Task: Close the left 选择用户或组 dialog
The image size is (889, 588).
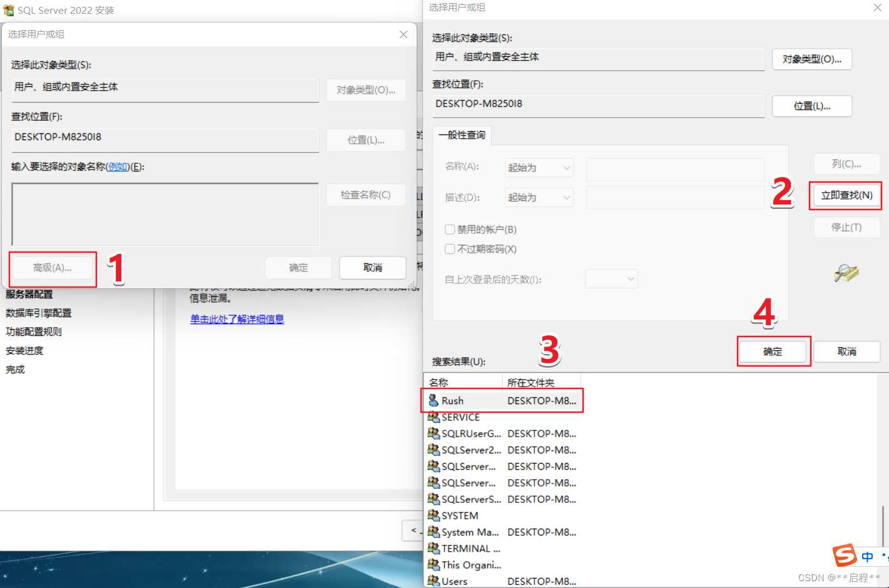Action: [404, 34]
